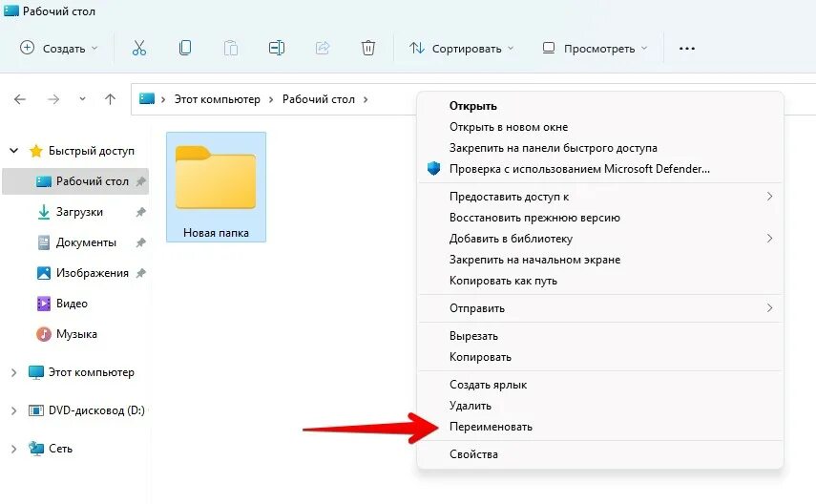Click the Delete trash icon in toolbar

point(368,48)
